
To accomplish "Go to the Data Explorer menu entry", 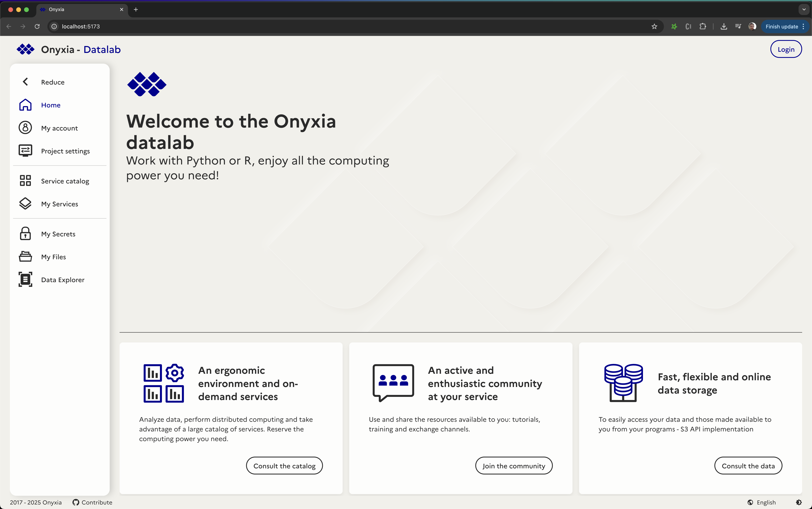I will click(63, 280).
